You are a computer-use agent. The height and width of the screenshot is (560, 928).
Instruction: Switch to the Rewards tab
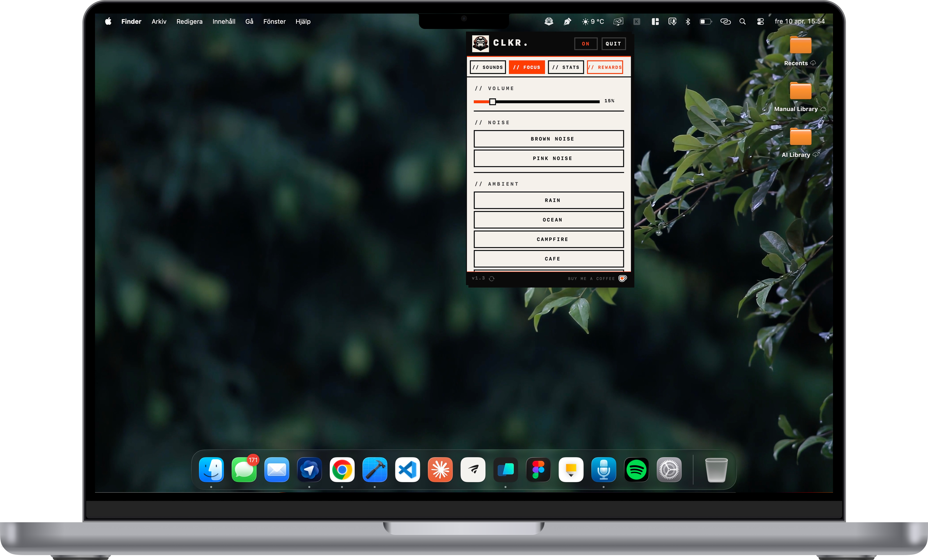pos(605,67)
